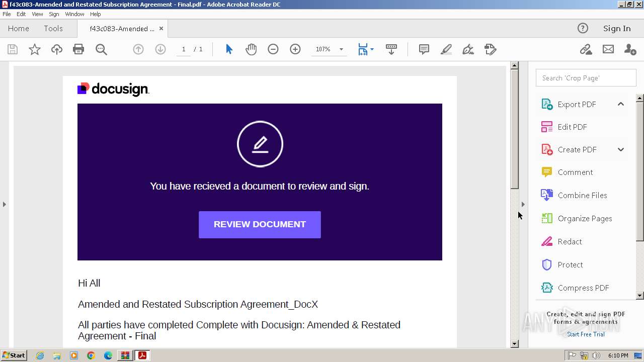The width and height of the screenshot is (644, 362).
Task: Expand the left navigation pane arrow
Action: point(5,204)
